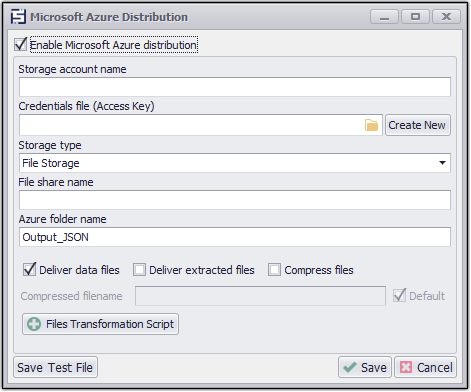
Task: Click the folder browse icon for credentials file
Action: pyautogui.click(x=371, y=125)
